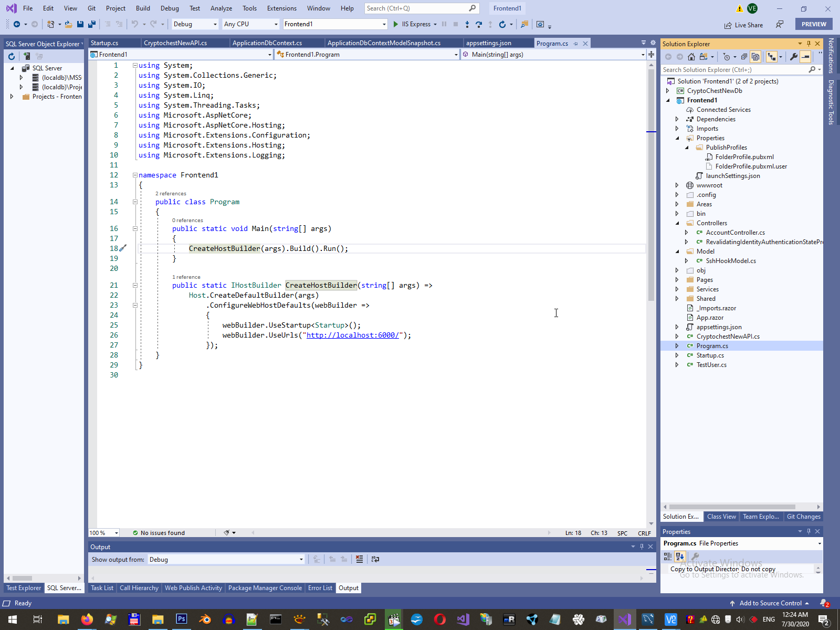Open the Main(string[] args) member dropdown
Screen dimensions: 840x630
(x=553, y=55)
